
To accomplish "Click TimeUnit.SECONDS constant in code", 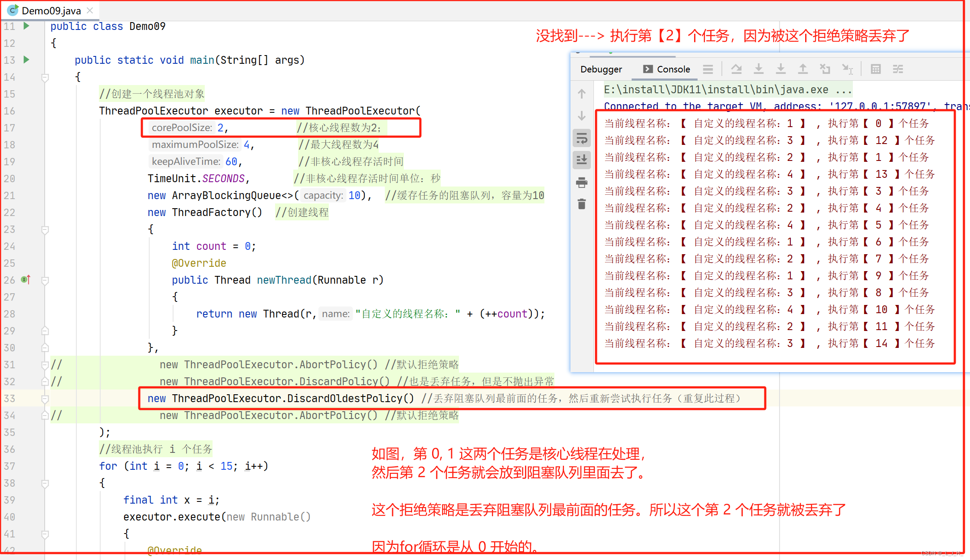I will pyautogui.click(x=196, y=178).
